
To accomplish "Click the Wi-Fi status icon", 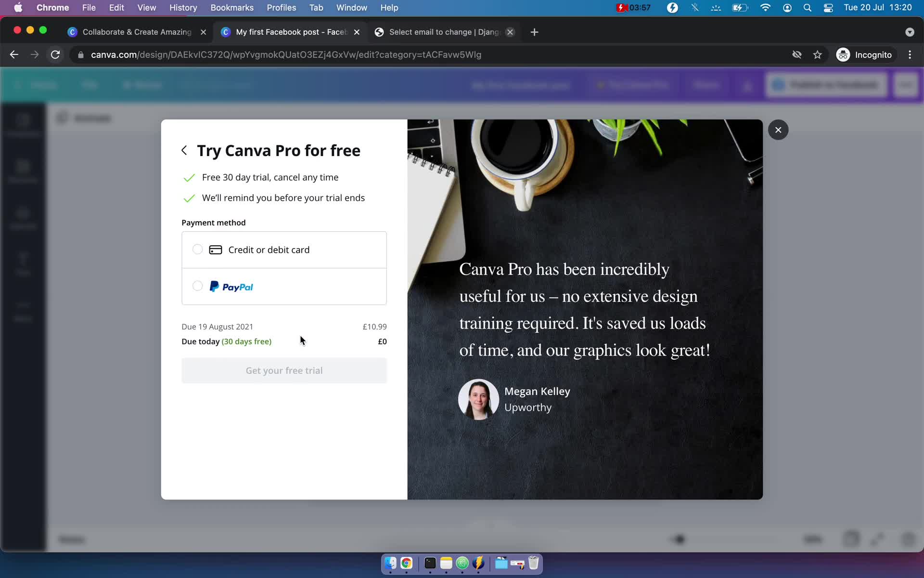I will pyautogui.click(x=765, y=8).
